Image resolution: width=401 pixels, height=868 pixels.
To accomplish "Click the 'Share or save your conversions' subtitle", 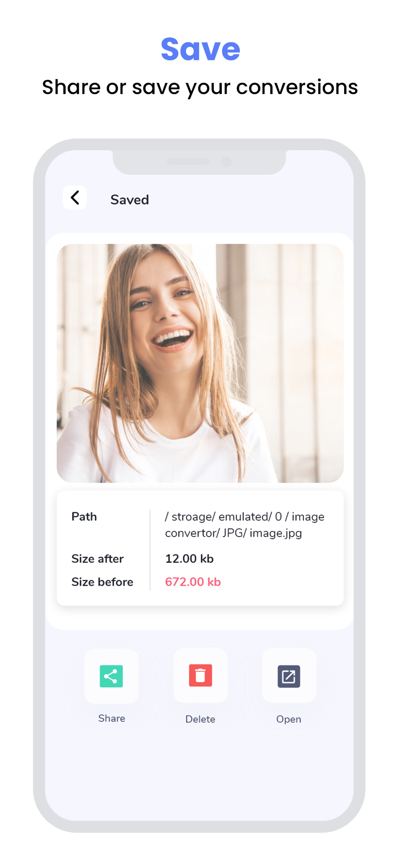I will tap(200, 87).
